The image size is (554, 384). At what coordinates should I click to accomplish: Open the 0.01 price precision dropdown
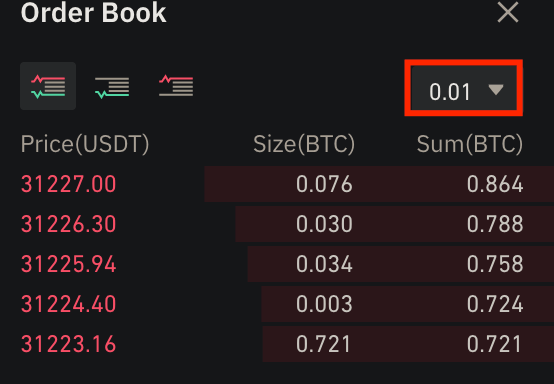tap(463, 88)
